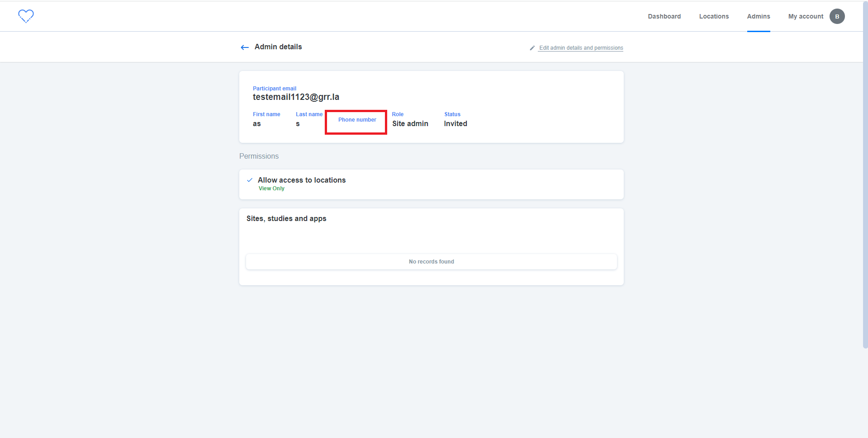Click the View Only permission label
This screenshot has width=868, height=438.
(271, 188)
